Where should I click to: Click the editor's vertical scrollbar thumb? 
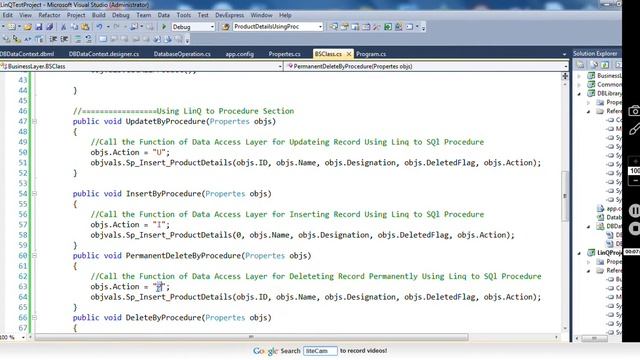[x=565, y=196]
